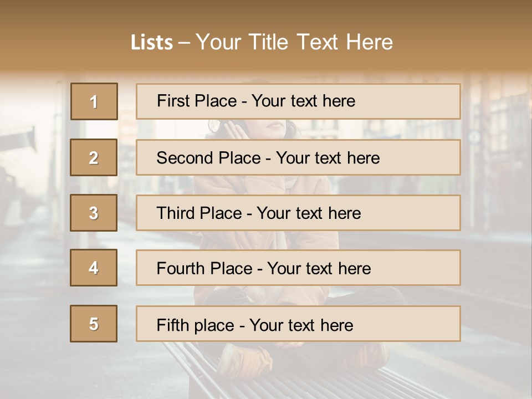Screen dimensions: 532x399
Task: Select the First Place text bar
Action: [298, 101]
